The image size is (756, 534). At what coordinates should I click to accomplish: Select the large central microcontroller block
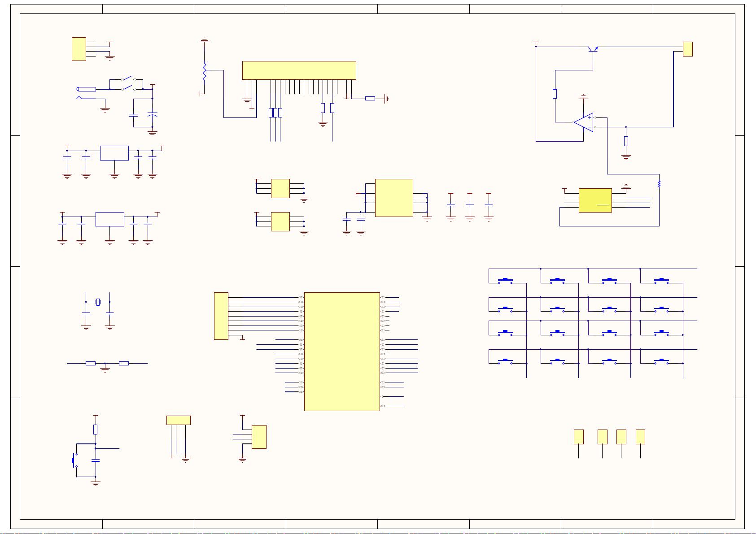342,352
